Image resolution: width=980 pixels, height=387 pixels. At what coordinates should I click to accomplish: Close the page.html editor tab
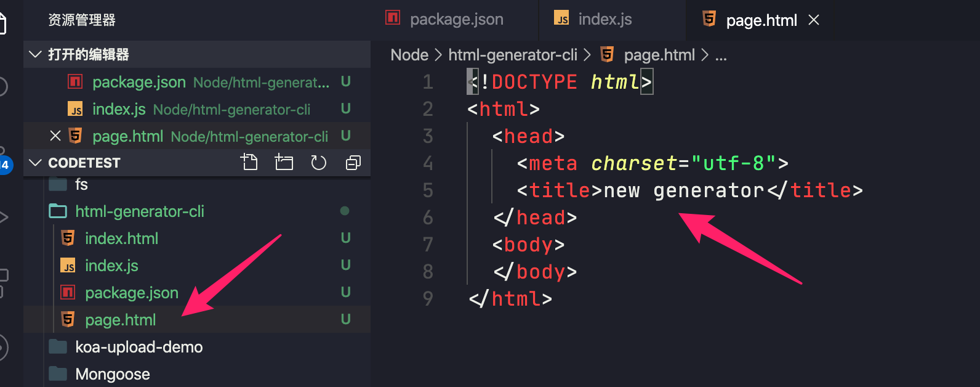(x=814, y=20)
